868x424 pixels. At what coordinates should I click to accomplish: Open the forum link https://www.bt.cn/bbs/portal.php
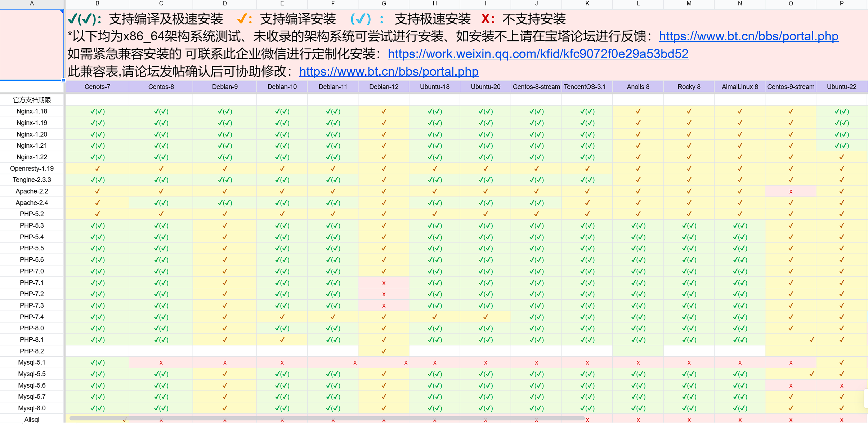[x=748, y=36]
